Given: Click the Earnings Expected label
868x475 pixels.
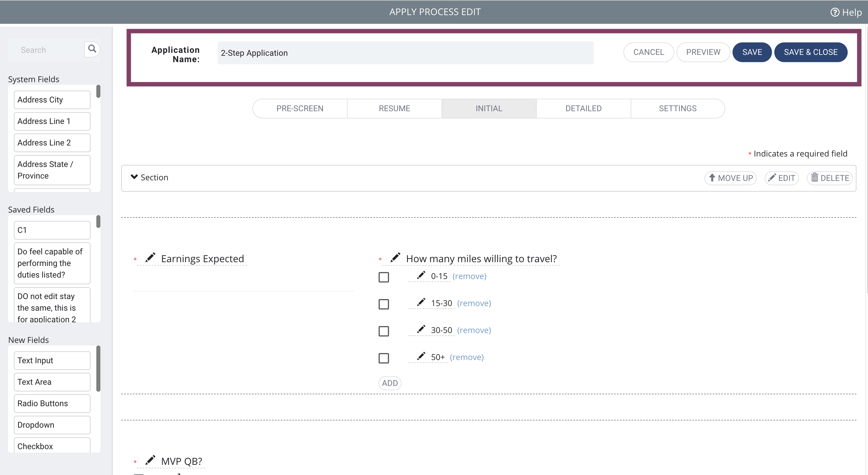Looking at the screenshot, I should (202, 259).
